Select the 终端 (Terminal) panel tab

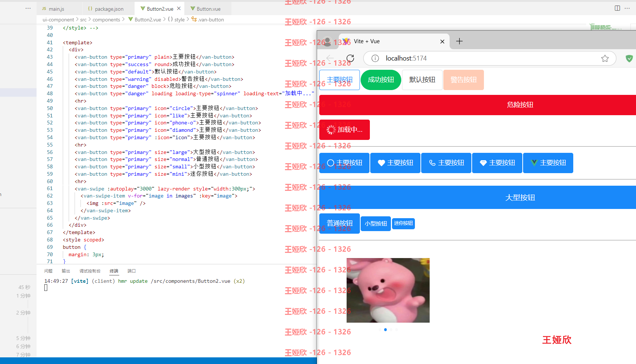tap(114, 271)
